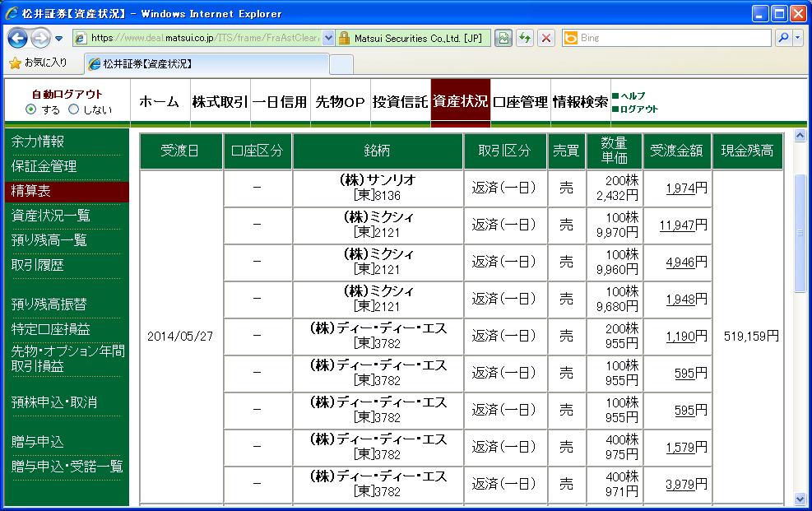Open 取引履歴 in the sidebar
812x511 pixels.
(x=38, y=265)
